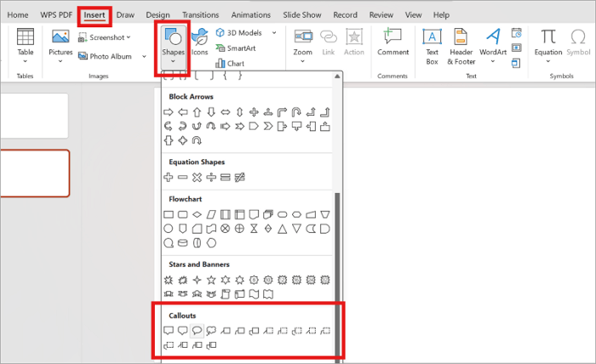Insert Object icon in Text group
The width and height of the screenshot is (596, 364).
[x=516, y=63]
